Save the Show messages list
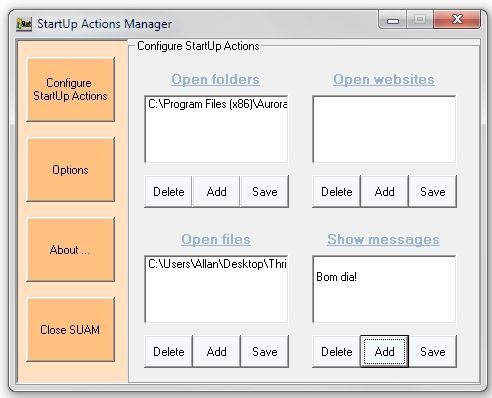The width and height of the screenshot is (492, 398). click(x=433, y=352)
